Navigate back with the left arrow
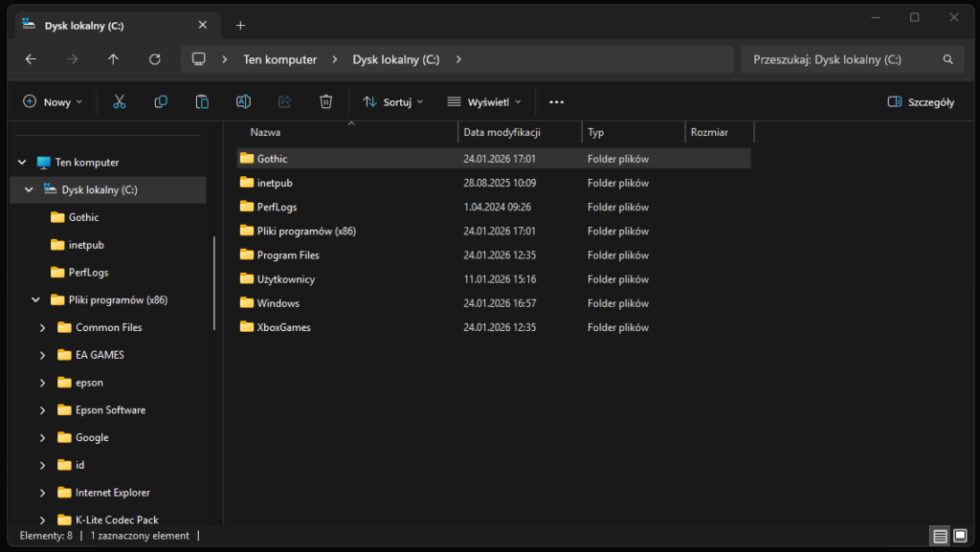 click(x=31, y=59)
